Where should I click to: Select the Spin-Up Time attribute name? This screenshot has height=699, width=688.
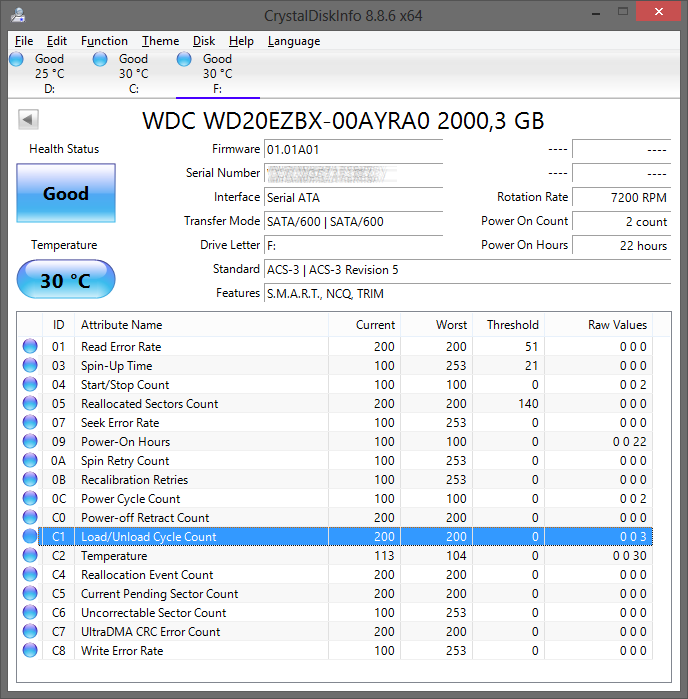[x=116, y=366]
